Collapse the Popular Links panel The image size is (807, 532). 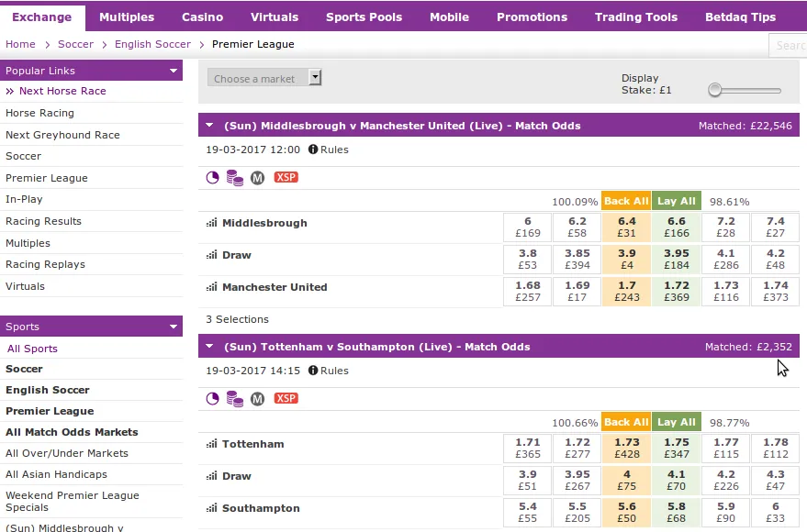coord(174,71)
